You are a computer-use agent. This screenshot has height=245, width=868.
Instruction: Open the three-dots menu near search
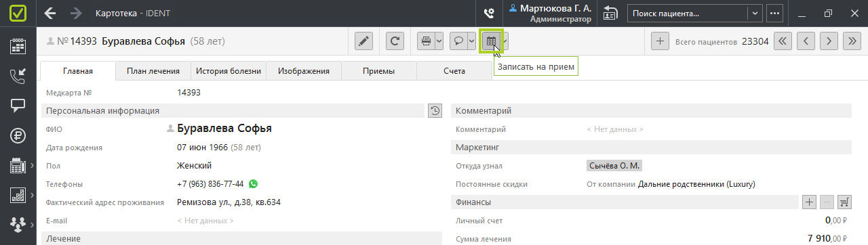(775, 14)
